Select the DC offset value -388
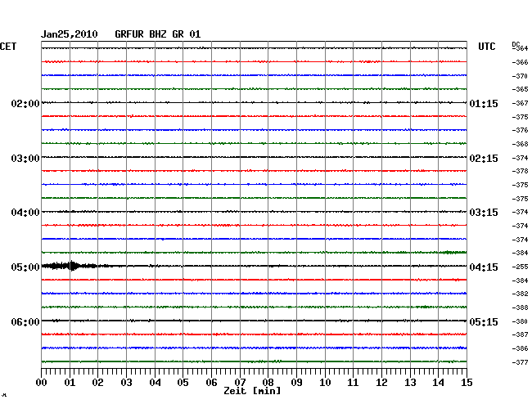Screen dimensions: 532x404 tap(520, 307)
